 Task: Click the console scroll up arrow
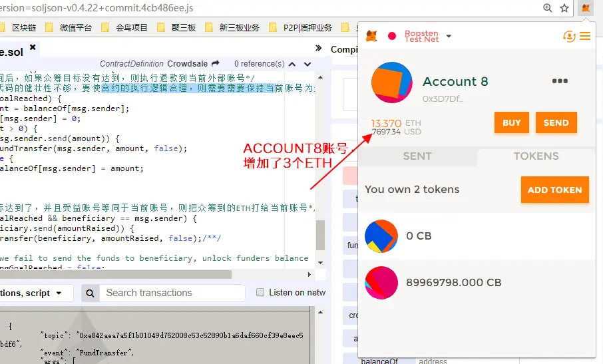pos(320,312)
